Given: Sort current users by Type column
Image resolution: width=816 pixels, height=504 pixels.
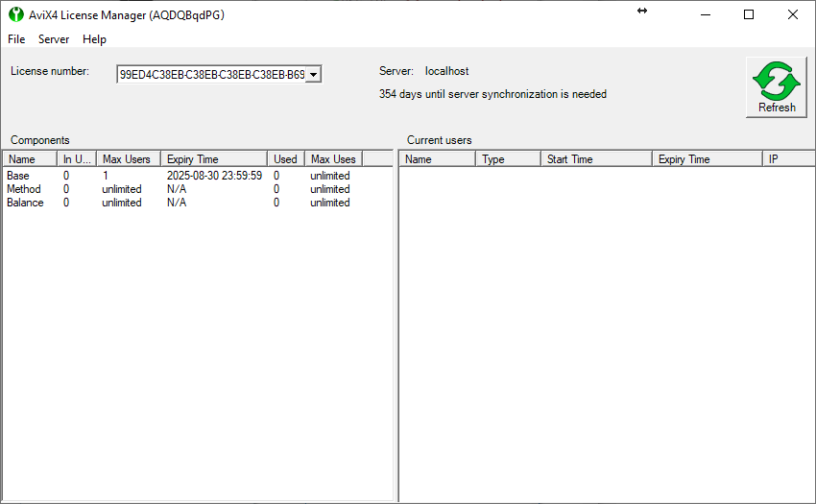Looking at the screenshot, I should click(x=507, y=159).
